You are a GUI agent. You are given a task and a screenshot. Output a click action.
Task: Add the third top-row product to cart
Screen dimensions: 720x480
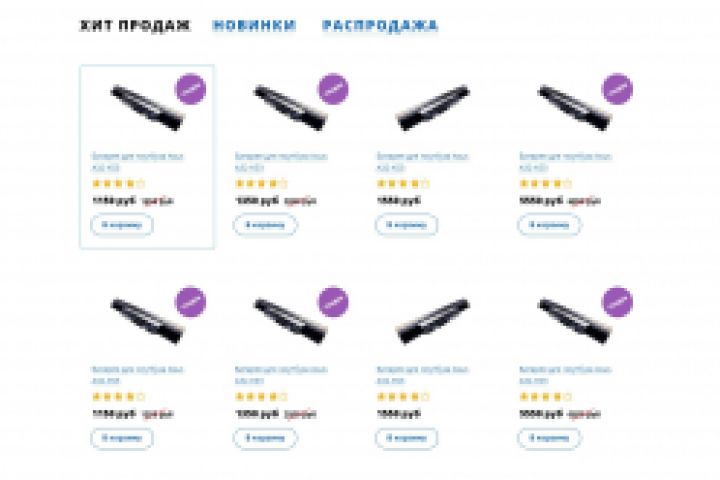407,225
